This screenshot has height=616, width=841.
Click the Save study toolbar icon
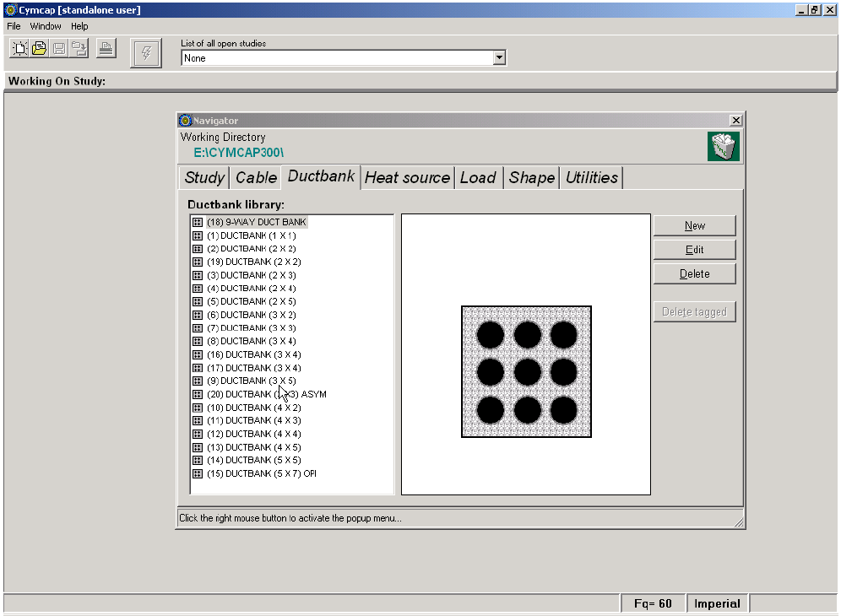[59, 49]
